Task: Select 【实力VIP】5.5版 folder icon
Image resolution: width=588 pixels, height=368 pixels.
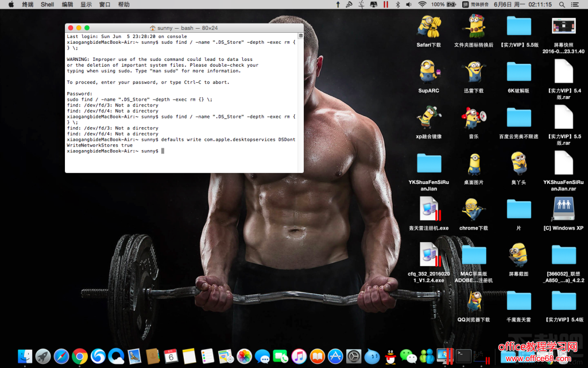Action: (519, 25)
